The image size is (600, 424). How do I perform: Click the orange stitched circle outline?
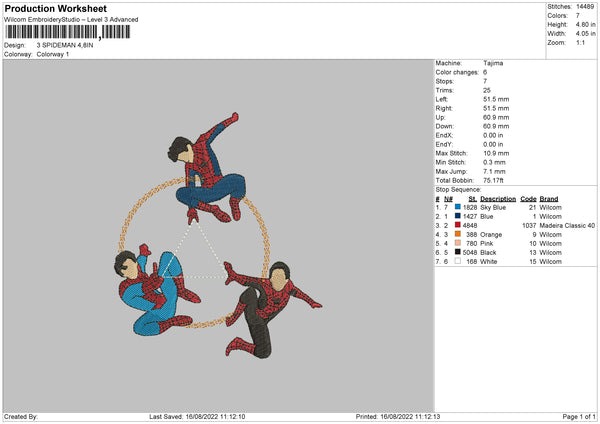point(193,253)
